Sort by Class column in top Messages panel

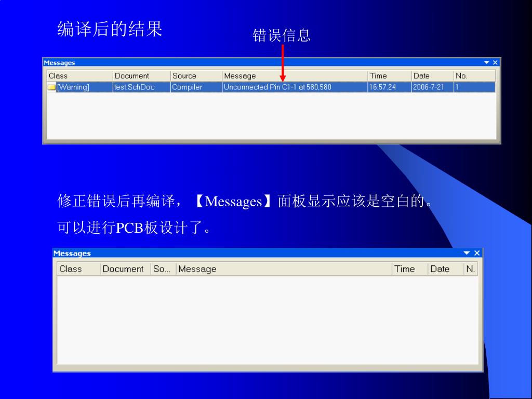point(79,76)
